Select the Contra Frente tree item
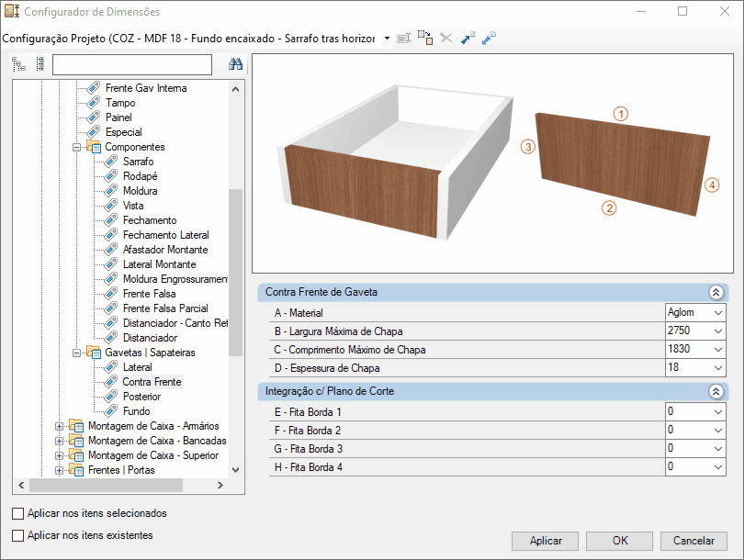Viewport: 744px width, 560px height. point(152,382)
